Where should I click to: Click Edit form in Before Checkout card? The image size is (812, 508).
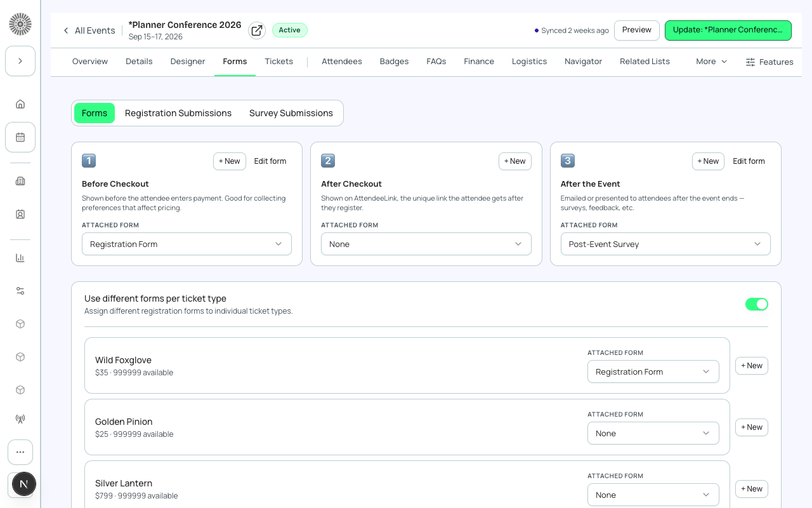point(270,161)
